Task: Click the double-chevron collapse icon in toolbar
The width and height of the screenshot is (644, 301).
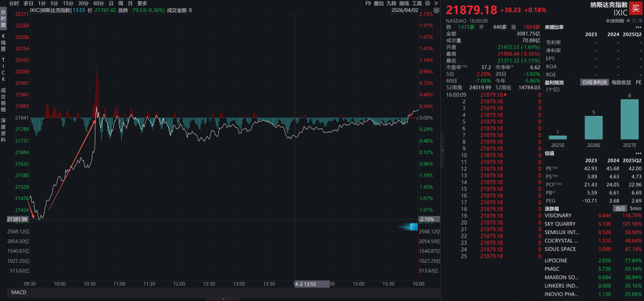Action: pos(435,3)
